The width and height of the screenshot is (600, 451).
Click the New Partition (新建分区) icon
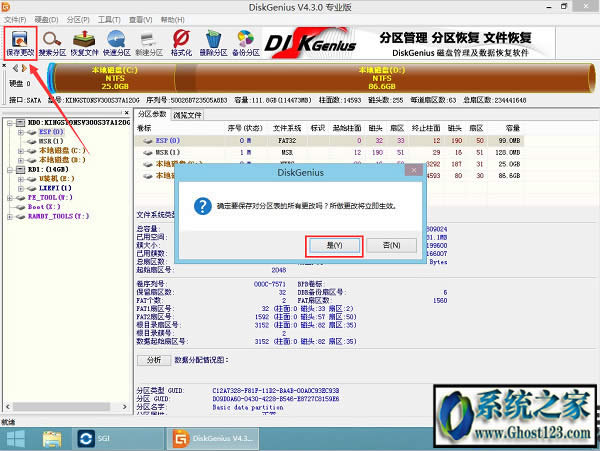(150, 40)
